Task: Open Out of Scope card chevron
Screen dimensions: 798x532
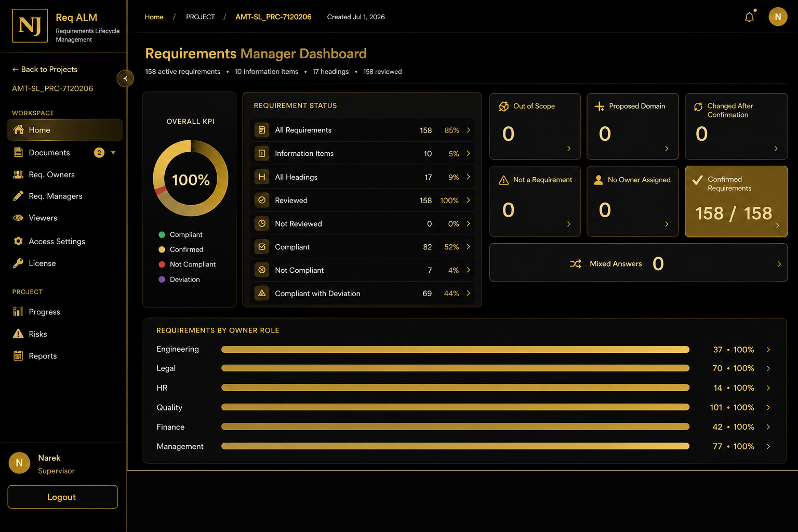Action: [x=569, y=149]
